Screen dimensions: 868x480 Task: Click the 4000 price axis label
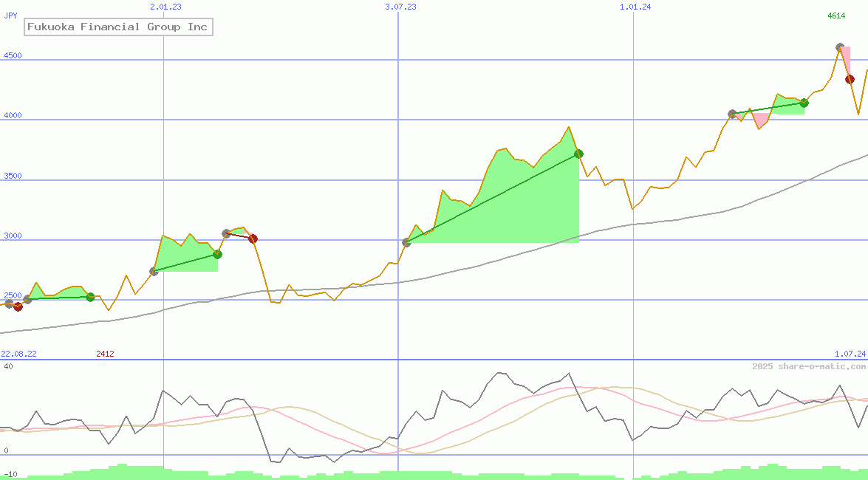coord(13,115)
